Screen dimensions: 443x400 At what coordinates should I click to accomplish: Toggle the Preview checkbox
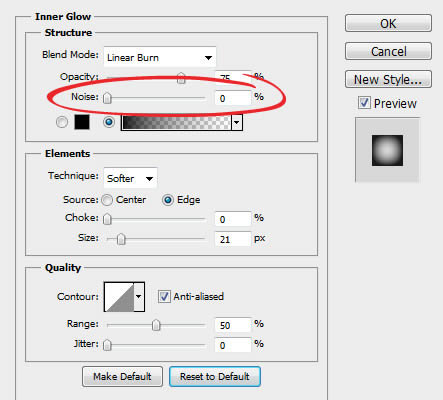pyautogui.click(x=364, y=103)
